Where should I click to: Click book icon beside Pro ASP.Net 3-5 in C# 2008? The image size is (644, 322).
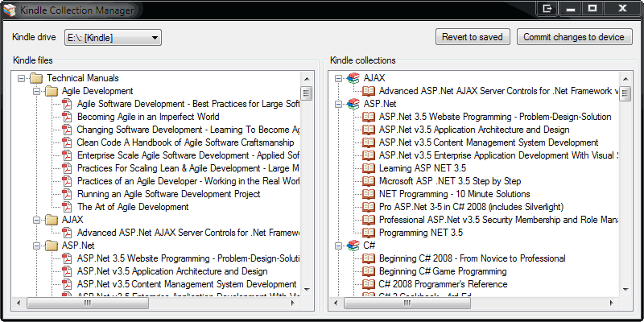(x=369, y=207)
